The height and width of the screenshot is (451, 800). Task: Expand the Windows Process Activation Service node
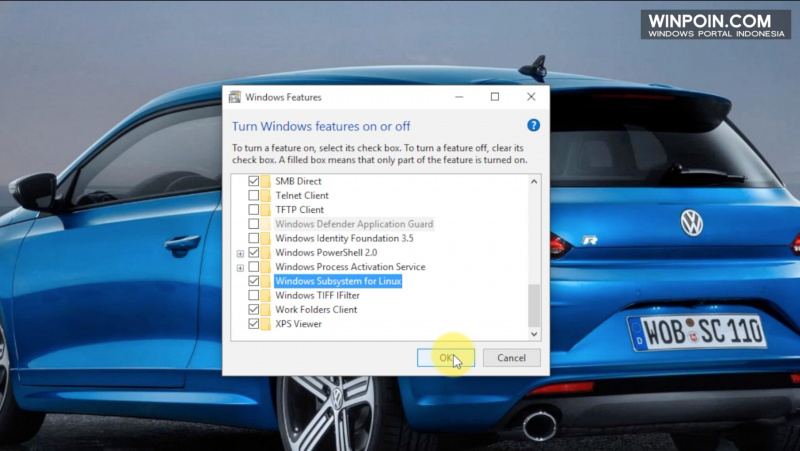(240, 267)
